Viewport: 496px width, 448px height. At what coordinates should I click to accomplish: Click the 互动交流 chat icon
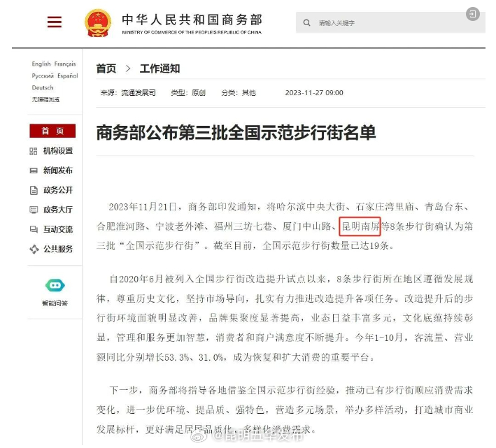[x=33, y=230]
